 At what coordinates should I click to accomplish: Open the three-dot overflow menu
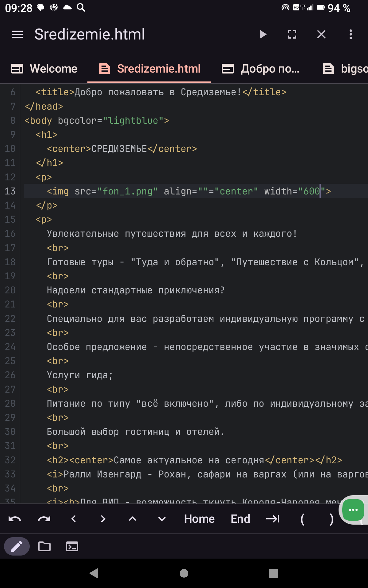pos(351,34)
